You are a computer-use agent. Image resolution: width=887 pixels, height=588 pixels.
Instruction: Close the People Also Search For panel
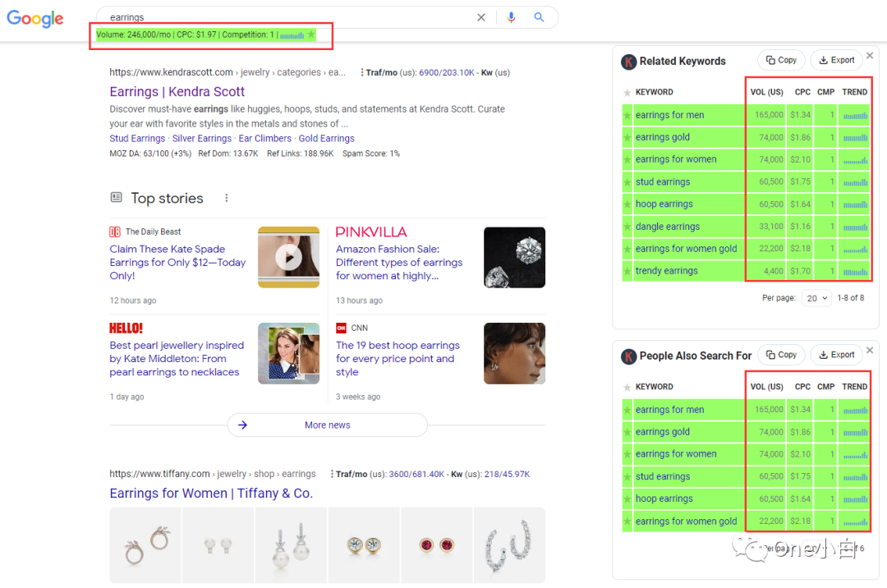[870, 350]
